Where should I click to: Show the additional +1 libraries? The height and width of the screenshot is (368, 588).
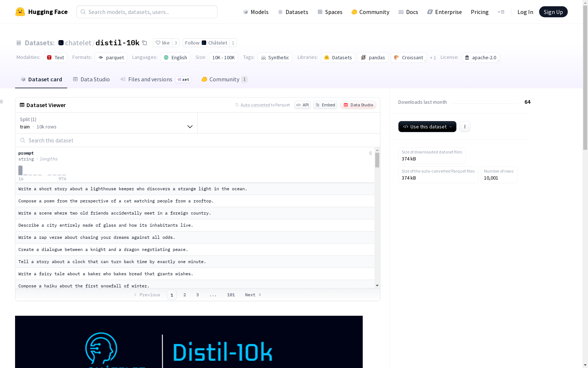coord(433,57)
